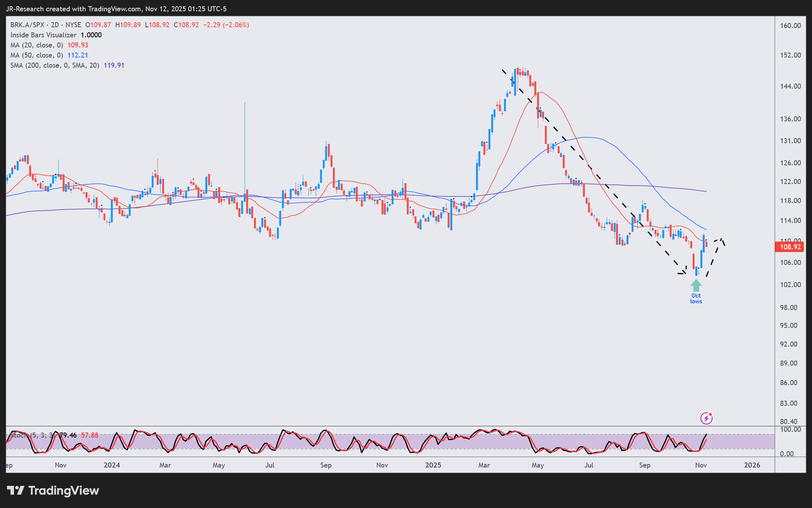Image resolution: width=812 pixels, height=508 pixels.
Task: Click the JR-Research TradingView.com header text
Action: 116,9
